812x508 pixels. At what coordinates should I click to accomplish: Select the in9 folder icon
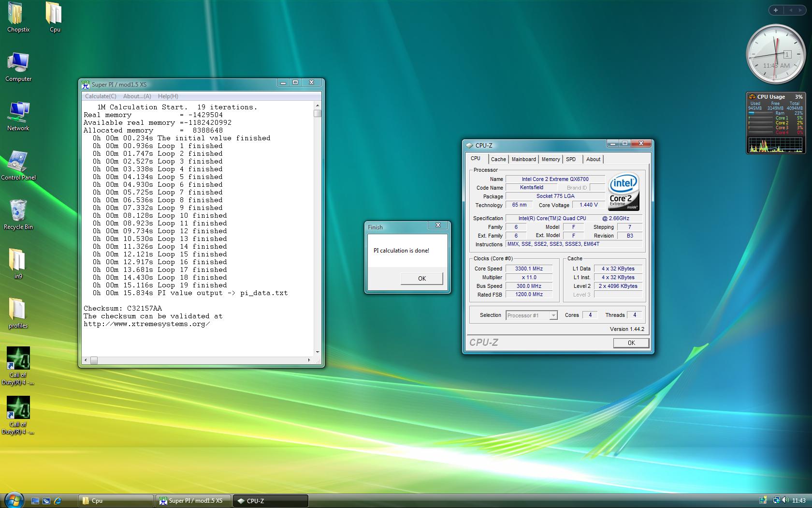point(18,264)
